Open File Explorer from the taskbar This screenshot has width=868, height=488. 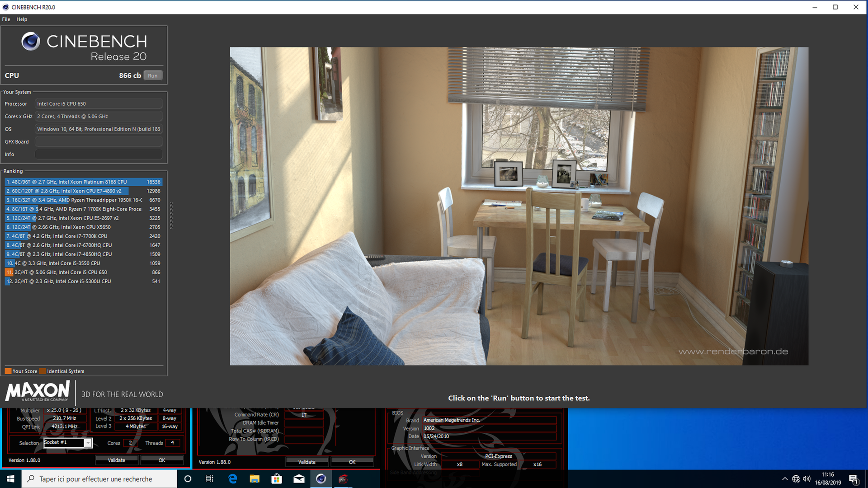coord(255,479)
